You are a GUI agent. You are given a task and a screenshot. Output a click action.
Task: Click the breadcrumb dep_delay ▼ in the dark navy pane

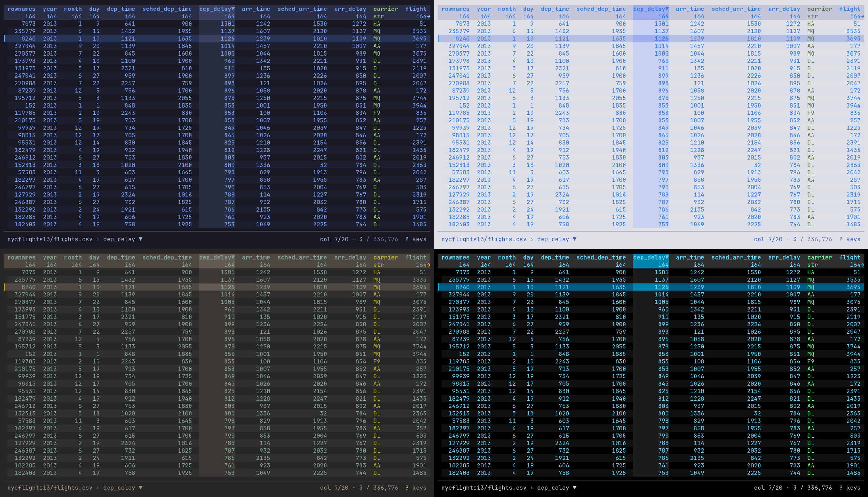(123, 239)
